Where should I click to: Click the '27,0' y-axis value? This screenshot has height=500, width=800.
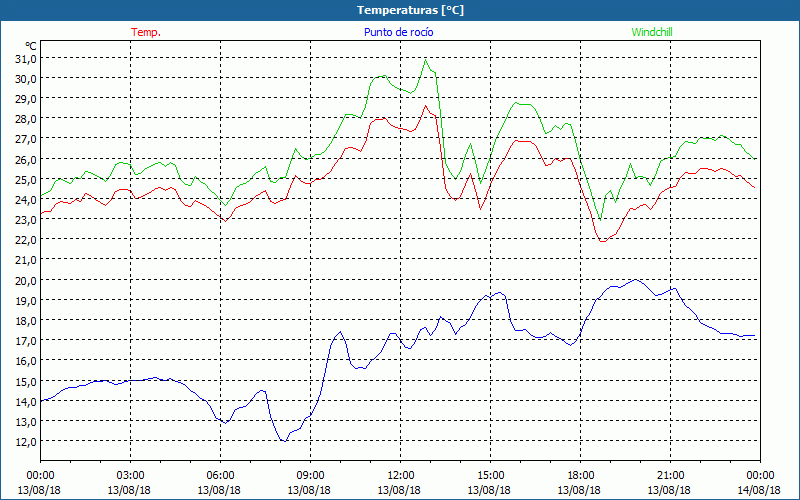click(26, 139)
